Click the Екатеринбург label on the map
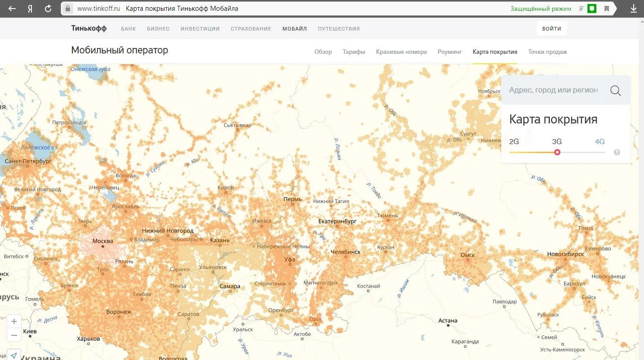644x360 pixels. click(x=337, y=221)
